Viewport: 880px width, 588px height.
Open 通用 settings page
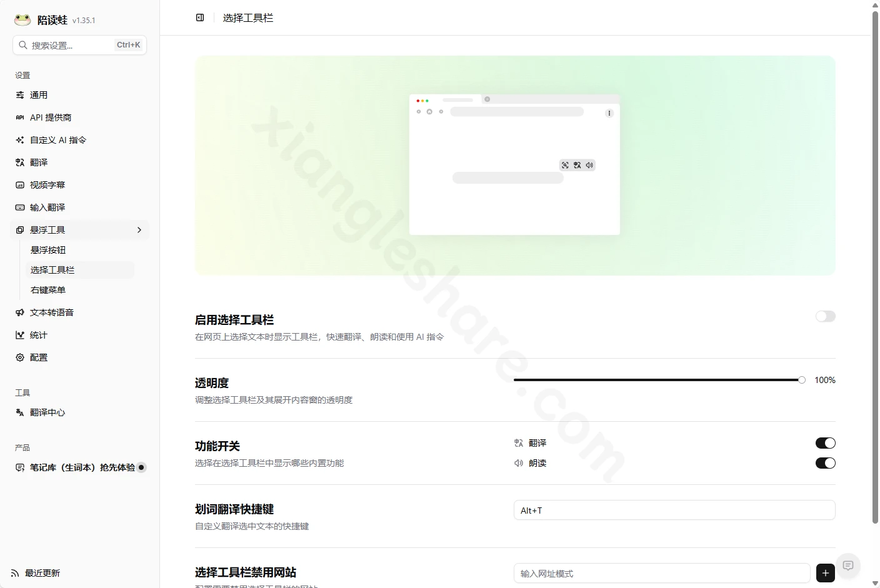[80, 95]
